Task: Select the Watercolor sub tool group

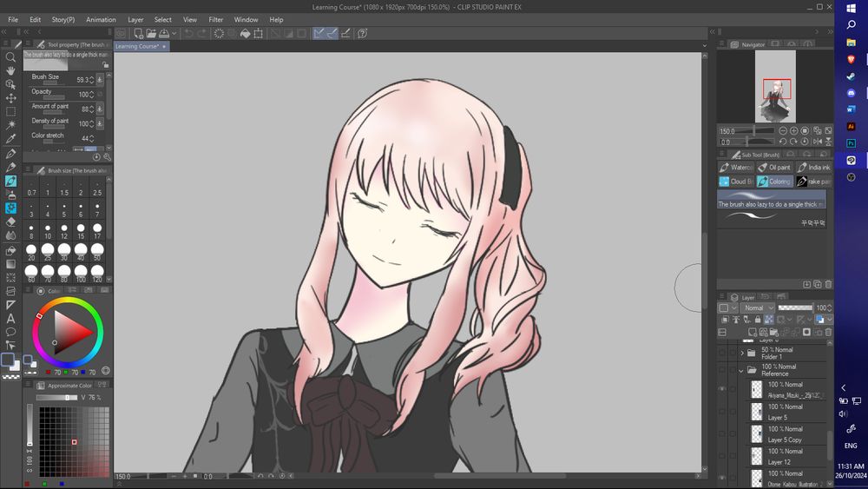Action: [736, 168]
